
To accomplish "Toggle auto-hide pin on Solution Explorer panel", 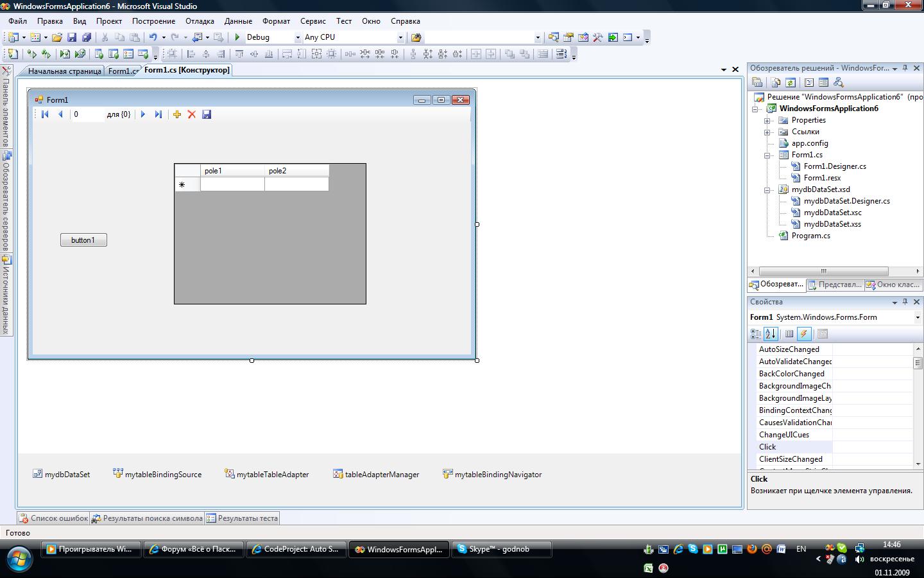I will click(905, 68).
